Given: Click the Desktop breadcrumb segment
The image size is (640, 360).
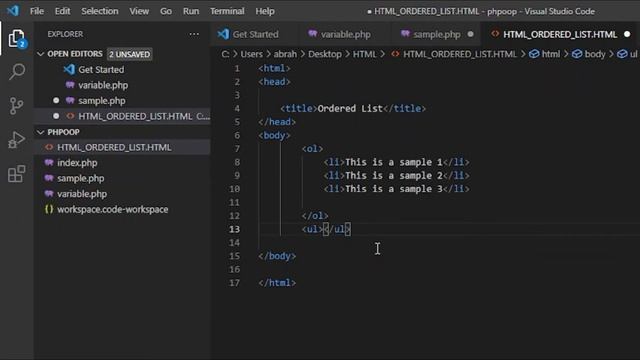Looking at the screenshot, I should tap(325, 54).
